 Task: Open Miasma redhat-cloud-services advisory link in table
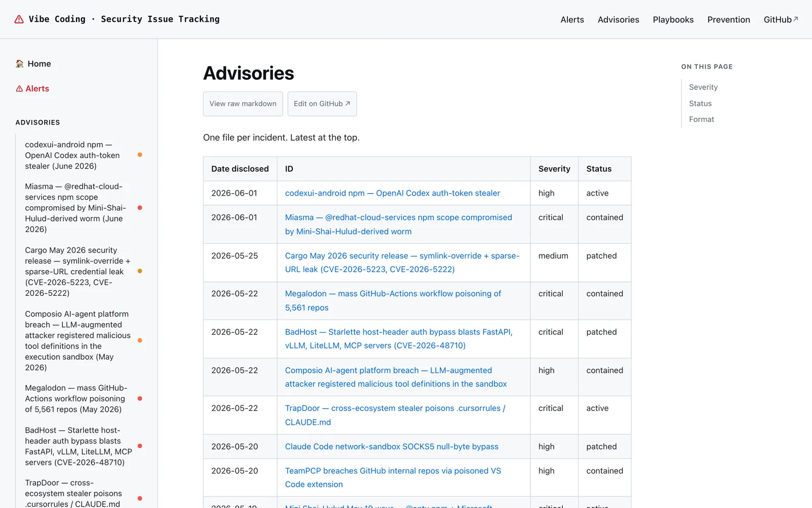[x=399, y=225]
